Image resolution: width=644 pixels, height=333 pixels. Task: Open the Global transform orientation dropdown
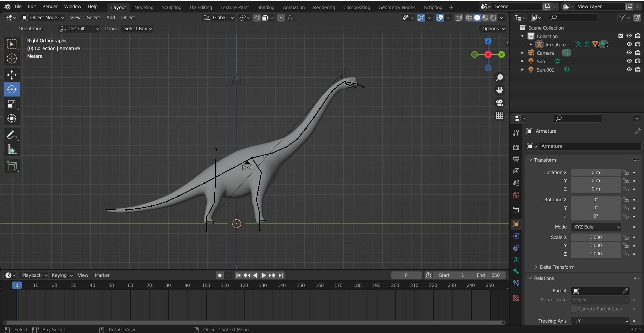pos(219,17)
